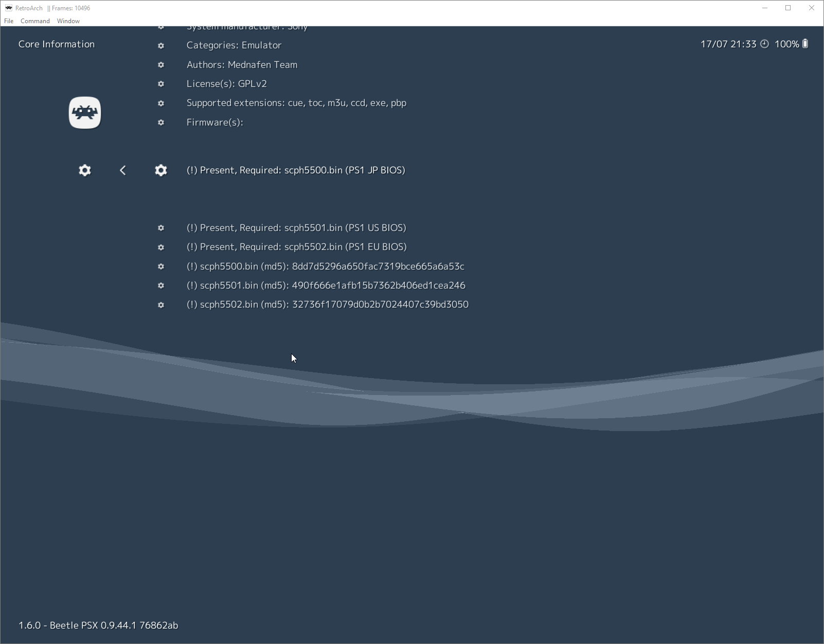Select the Authors: Mednafen Team row
This screenshot has width=824, height=644.
click(242, 65)
